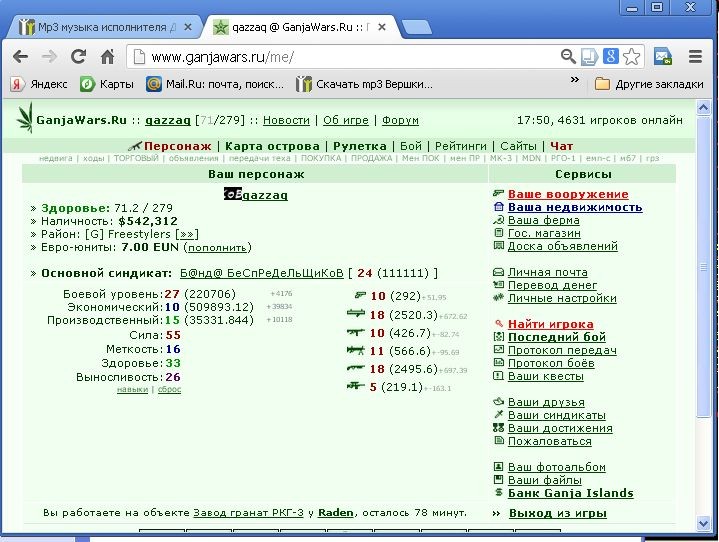Click the envelope icon beside Личная почта

tap(498, 272)
